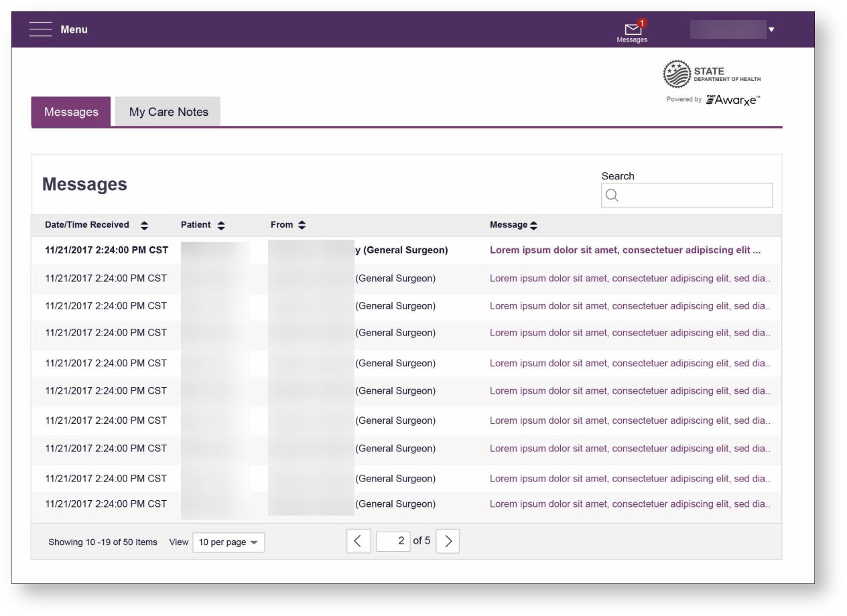Image resolution: width=847 pixels, height=616 pixels.
Task: Sort by Patient column arrows
Action: pos(222,226)
